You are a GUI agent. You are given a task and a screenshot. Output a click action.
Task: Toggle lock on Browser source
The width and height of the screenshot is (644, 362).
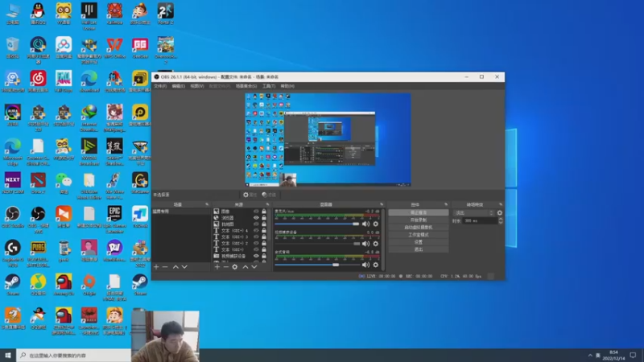point(264,217)
